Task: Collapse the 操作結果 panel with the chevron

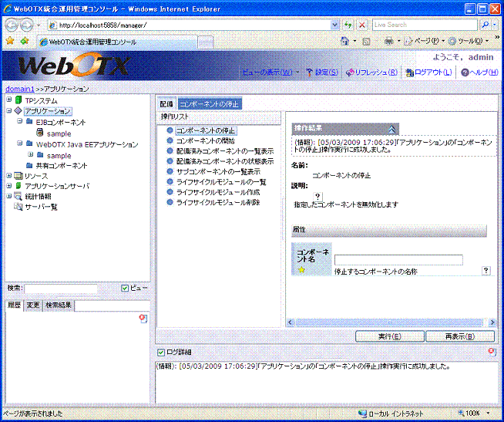Action: (392, 130)
